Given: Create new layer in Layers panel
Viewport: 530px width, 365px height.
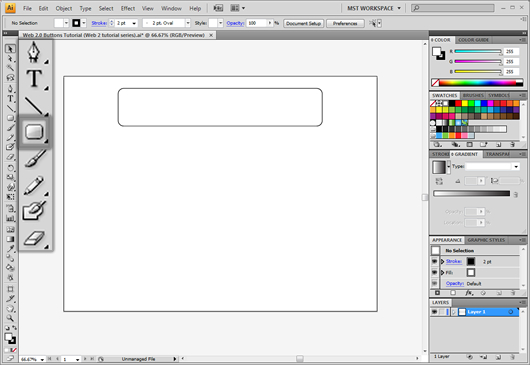Looking at the screenshot, I should point(498,357).
